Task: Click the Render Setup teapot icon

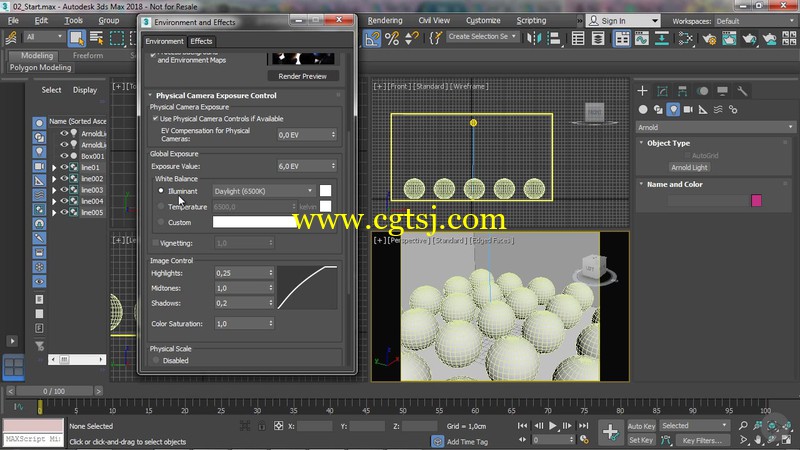Action: click(x=709, y=38)
